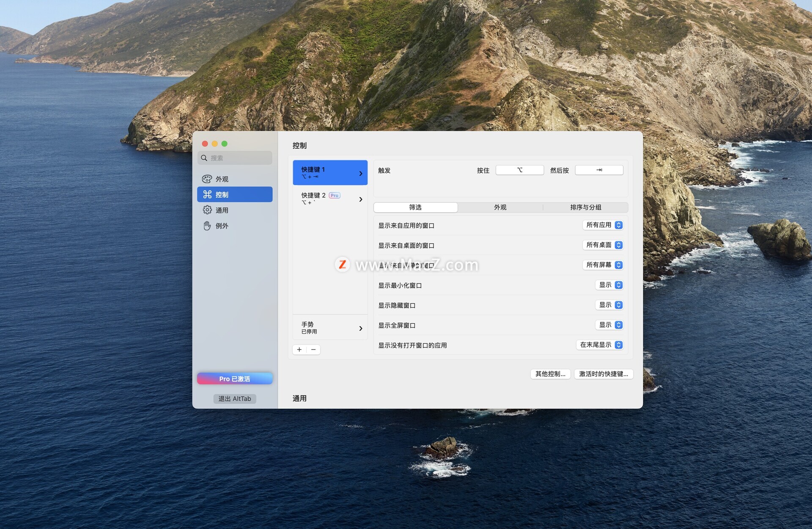Expand the 手势 row chevron

(x=361, y=328)
